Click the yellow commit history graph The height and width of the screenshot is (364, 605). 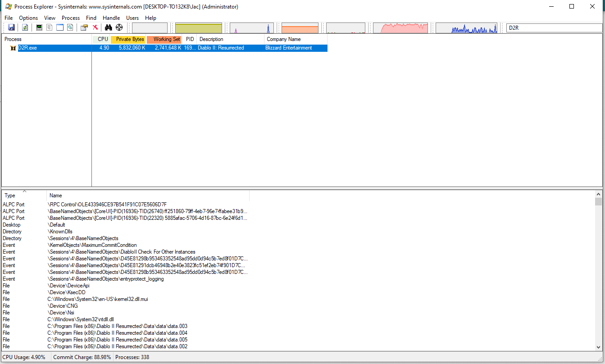pyautogui.click(x=199, y=28)
